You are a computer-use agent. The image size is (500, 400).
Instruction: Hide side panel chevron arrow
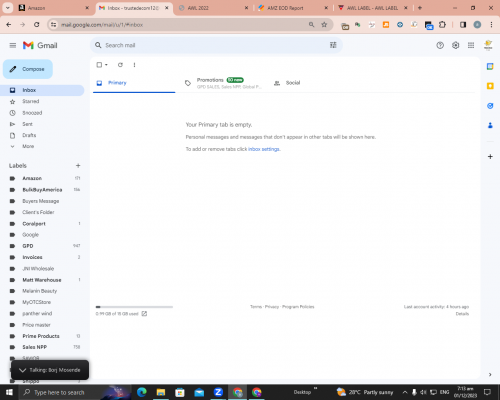click(x=490, y=374)
